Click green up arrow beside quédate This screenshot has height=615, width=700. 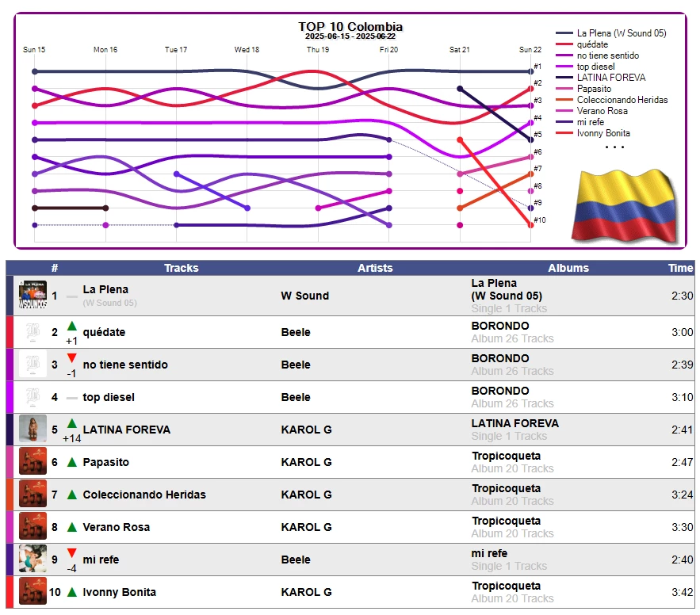pos(71,327)
